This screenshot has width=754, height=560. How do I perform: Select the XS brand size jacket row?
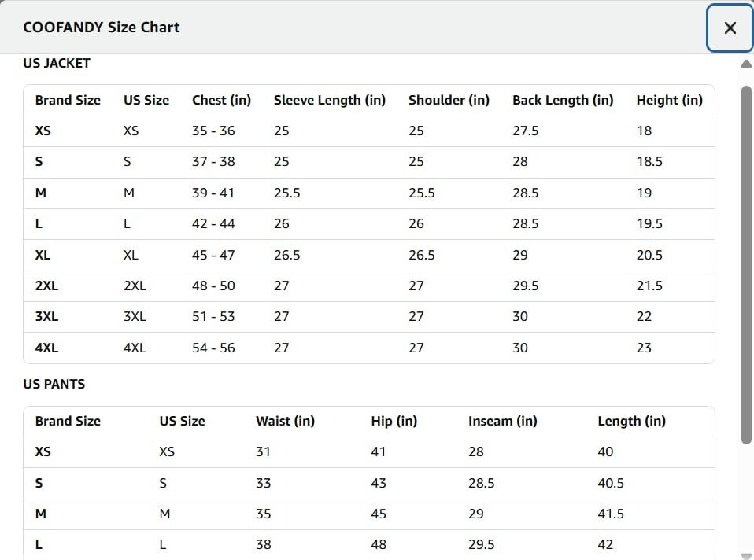(369, 131)
